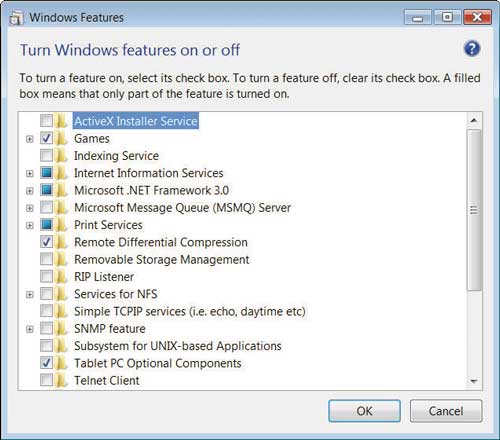This screenshot has height=440, width=500.
Task: Expand the SNMP feature node
Action: click(x=30, y=329)
